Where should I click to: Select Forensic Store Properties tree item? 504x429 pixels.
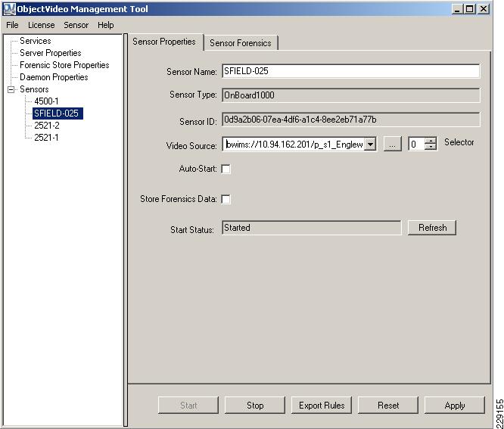click(64, 65)
